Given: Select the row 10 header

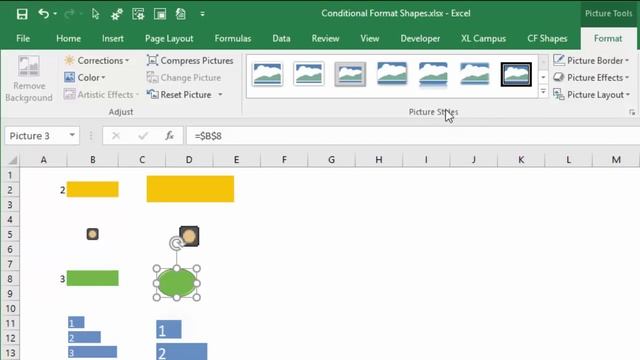Looking at the screenshot, I should pyautogui.click(x=10, y=309).
